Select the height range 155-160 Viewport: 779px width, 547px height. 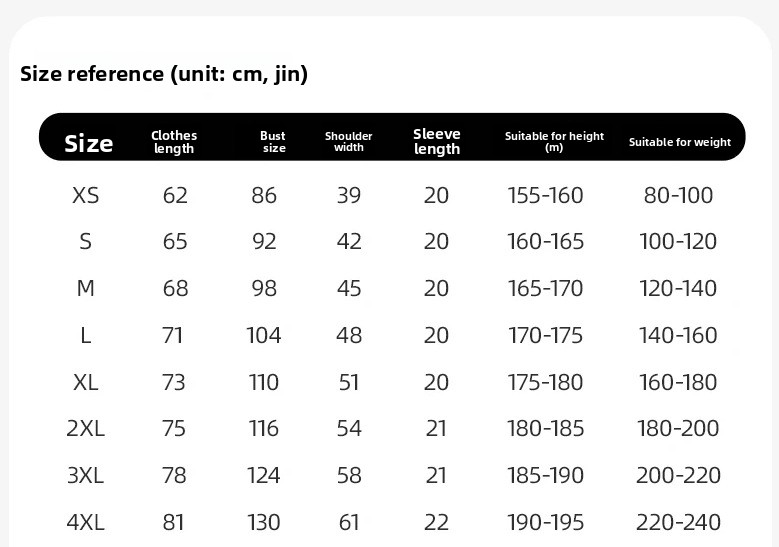(x=546, y=195)
